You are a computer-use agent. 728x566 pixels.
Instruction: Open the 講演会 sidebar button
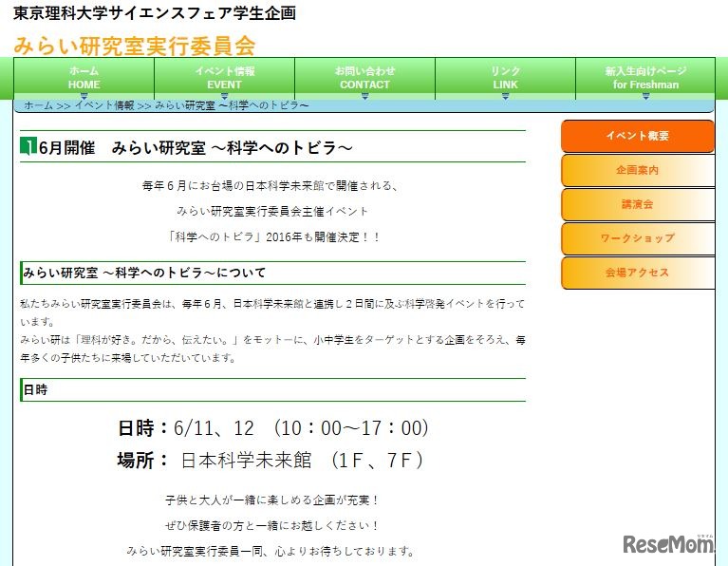[x=638, y=204]
